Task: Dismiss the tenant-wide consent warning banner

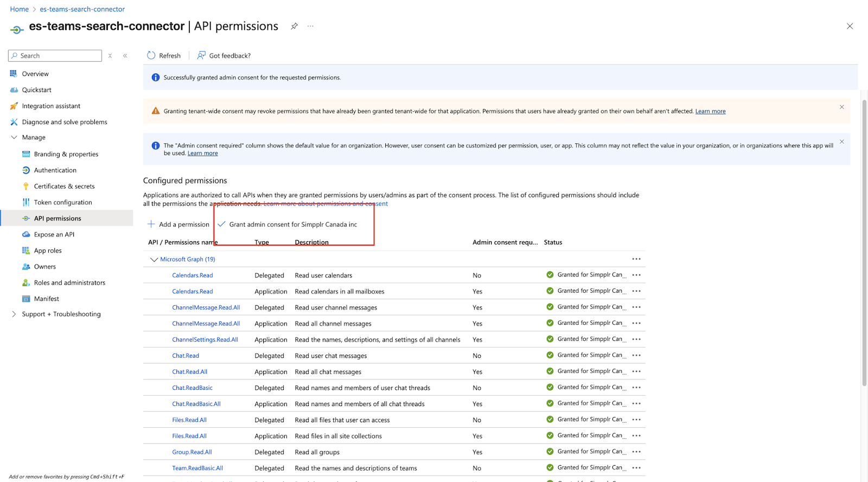Action: 841,107
